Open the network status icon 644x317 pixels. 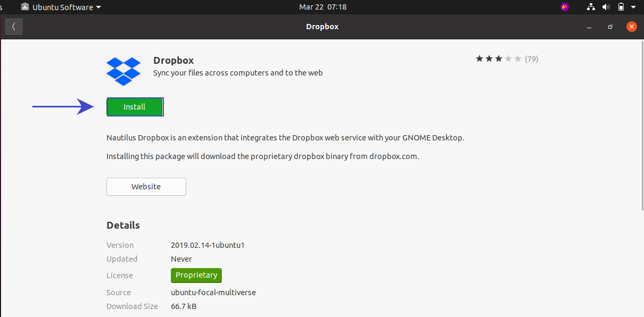pyautogui.click(x=591, y=7)
